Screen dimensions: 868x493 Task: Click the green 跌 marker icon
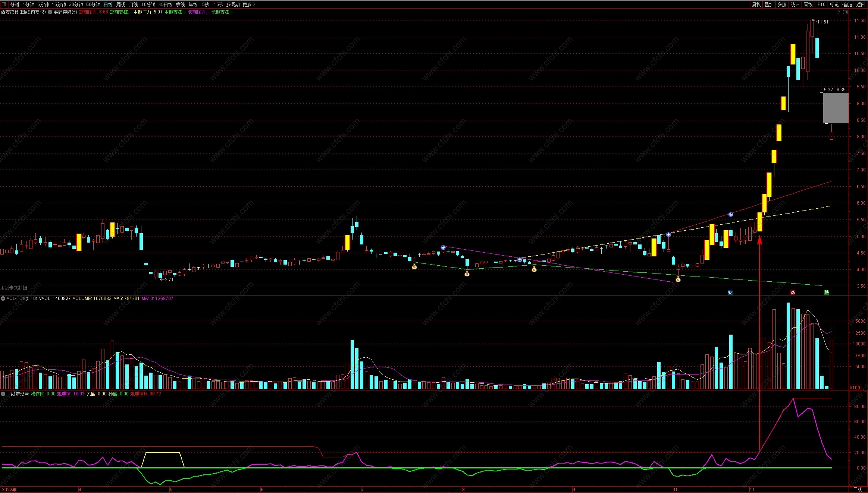tap(826, 292)
